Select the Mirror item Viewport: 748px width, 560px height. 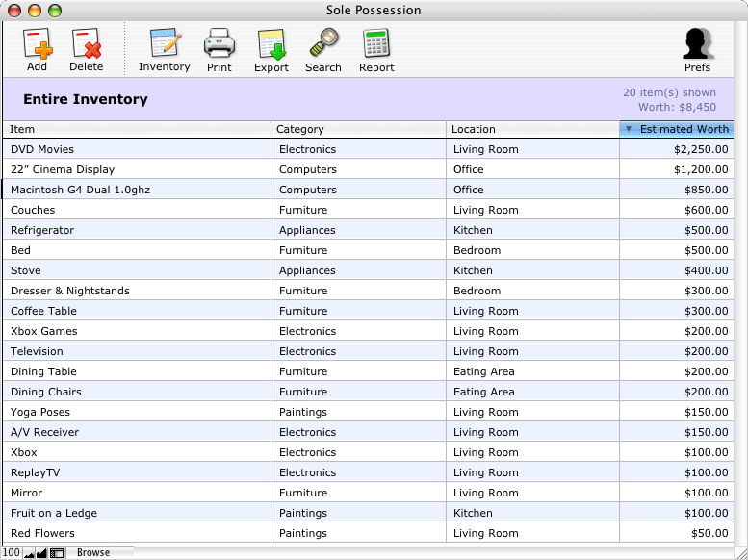pos(26,493)
